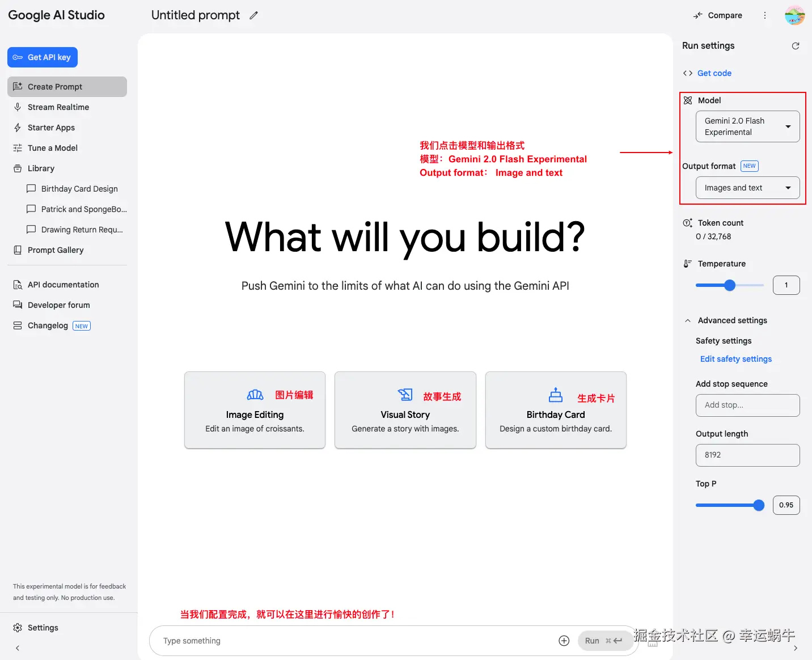This screenshot has width=812, height=660.
Task: Click the Top P slider handle
Action: tap(759, 505)
